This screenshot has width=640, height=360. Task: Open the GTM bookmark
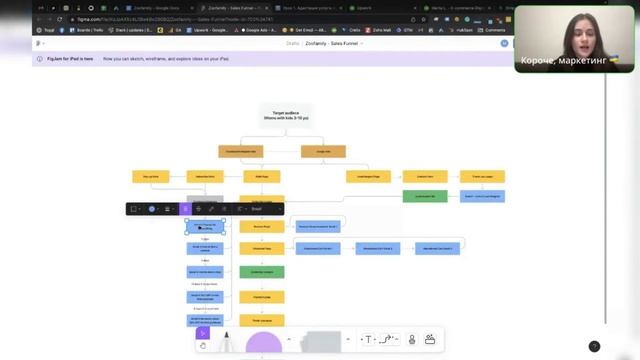pos(405,30)
